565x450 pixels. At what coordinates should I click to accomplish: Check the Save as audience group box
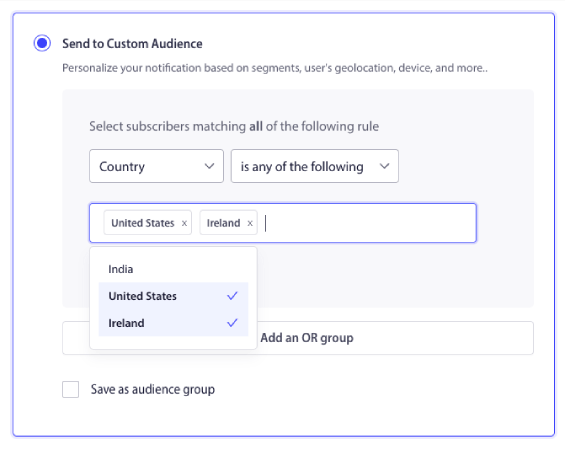(70, 389)
